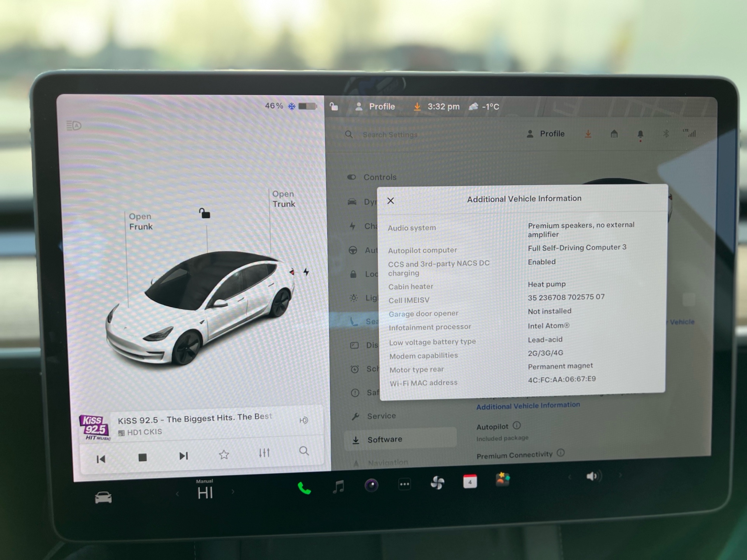This screenshot has width=747, height=560.
Task: Open the music app icon
Action: (x=338, y=486)
